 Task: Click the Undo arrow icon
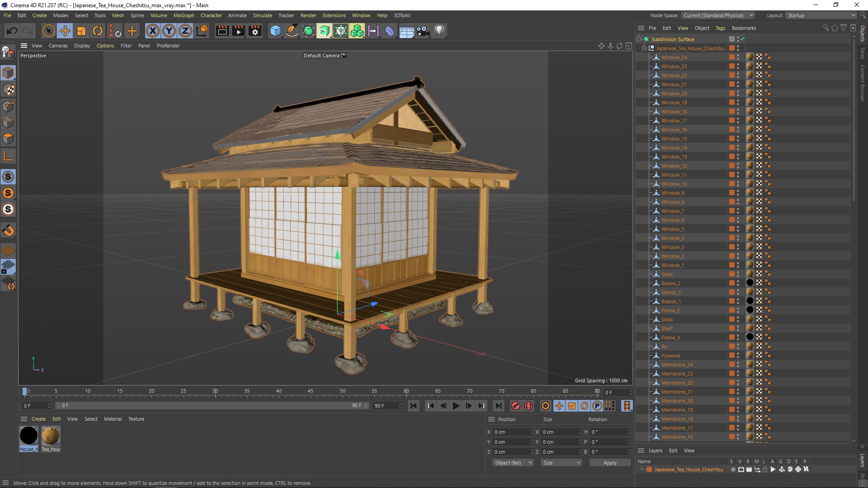12,31
